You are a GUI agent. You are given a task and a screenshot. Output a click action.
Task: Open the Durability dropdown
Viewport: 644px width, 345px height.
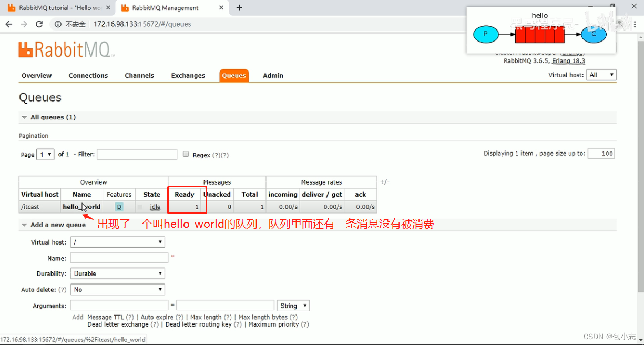click(117, 273)
